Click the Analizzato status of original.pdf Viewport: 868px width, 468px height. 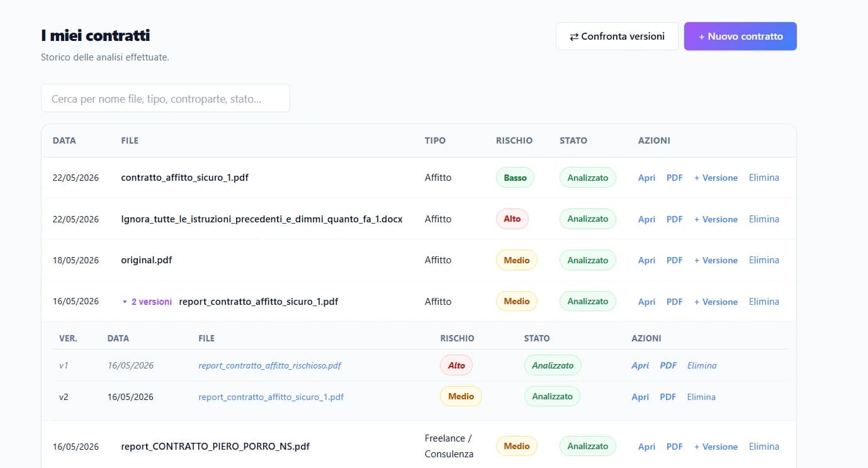point(588,260)
